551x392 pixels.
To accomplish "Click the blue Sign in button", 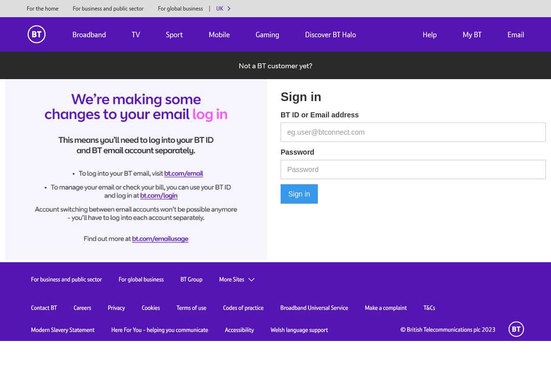I will pyautogui.click(x=299, y=194).
